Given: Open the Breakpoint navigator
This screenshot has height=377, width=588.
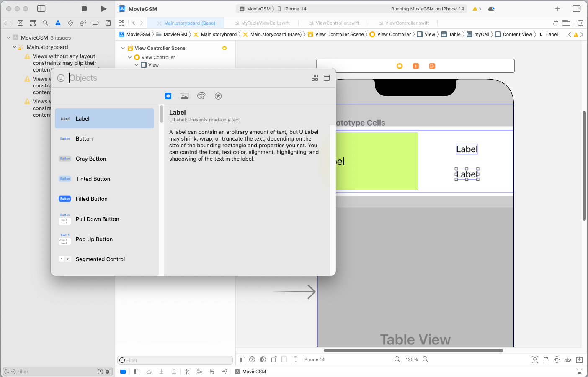Looking at the screenshot, I should pos(95,23).
